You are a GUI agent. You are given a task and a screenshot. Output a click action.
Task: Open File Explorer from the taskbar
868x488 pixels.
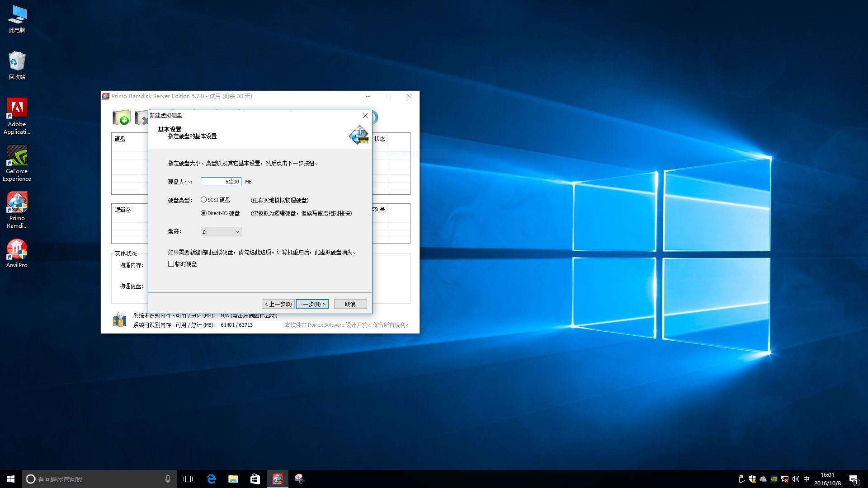point(233,479)
